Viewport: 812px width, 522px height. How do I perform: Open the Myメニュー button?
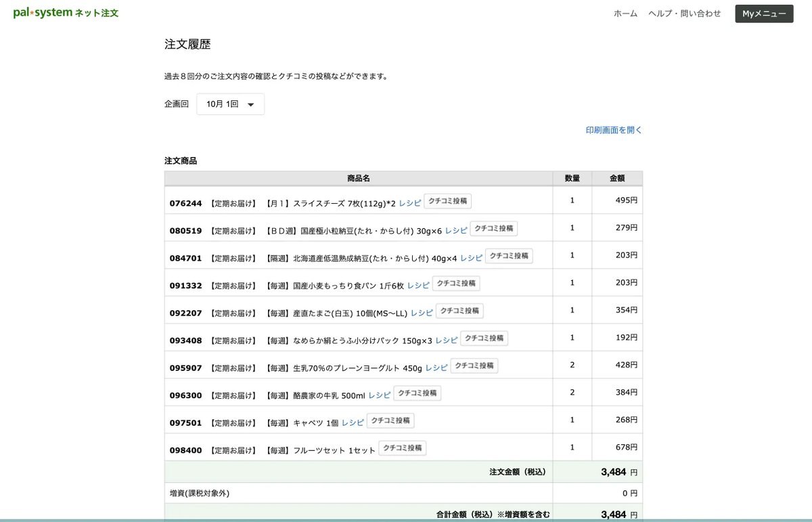[x=764, y=14]
